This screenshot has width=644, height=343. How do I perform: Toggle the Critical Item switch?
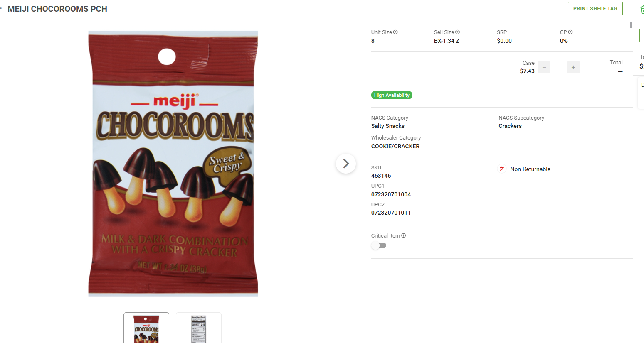coord(379,245)
